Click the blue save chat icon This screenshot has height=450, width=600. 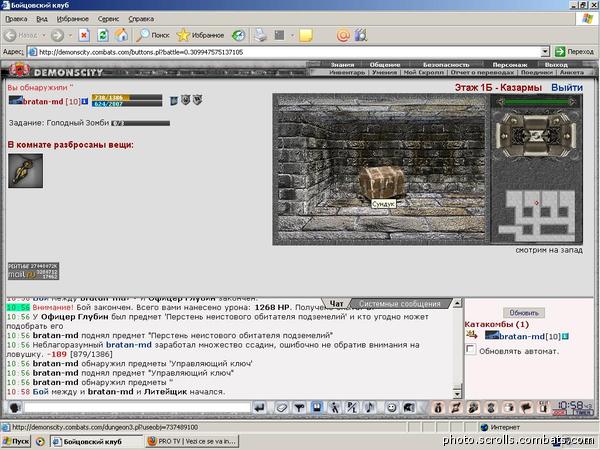[x=316, y=407]
